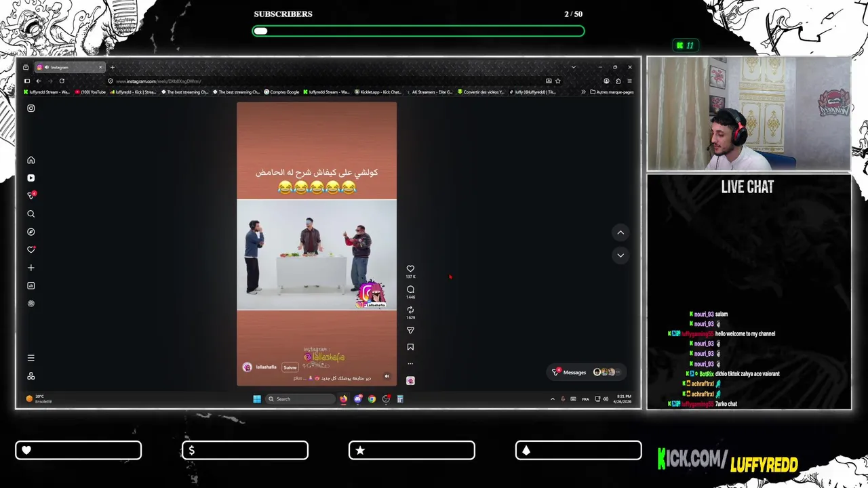The image size is (868, 488).
Task: Open Discord from the taskbar
Action: 357,399
